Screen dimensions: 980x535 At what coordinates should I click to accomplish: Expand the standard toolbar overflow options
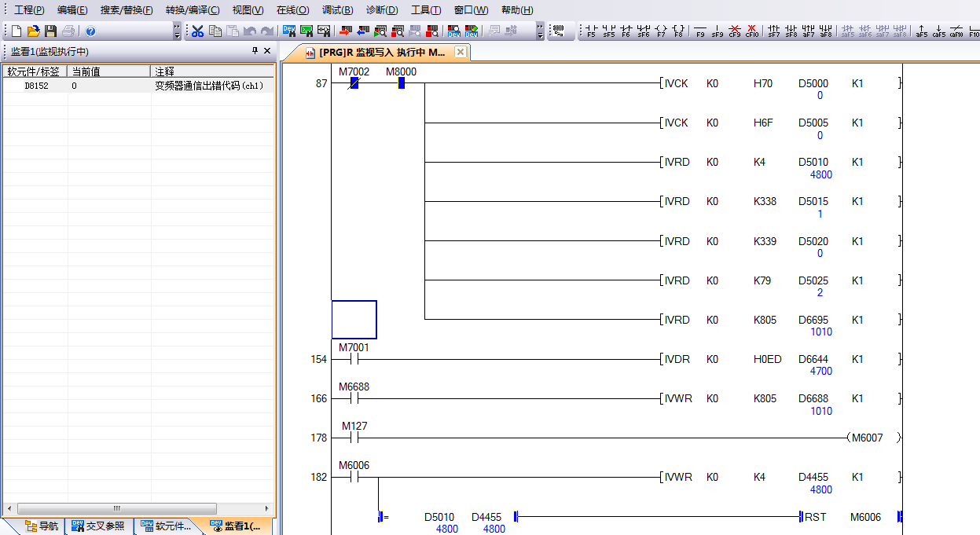(177, 31)
